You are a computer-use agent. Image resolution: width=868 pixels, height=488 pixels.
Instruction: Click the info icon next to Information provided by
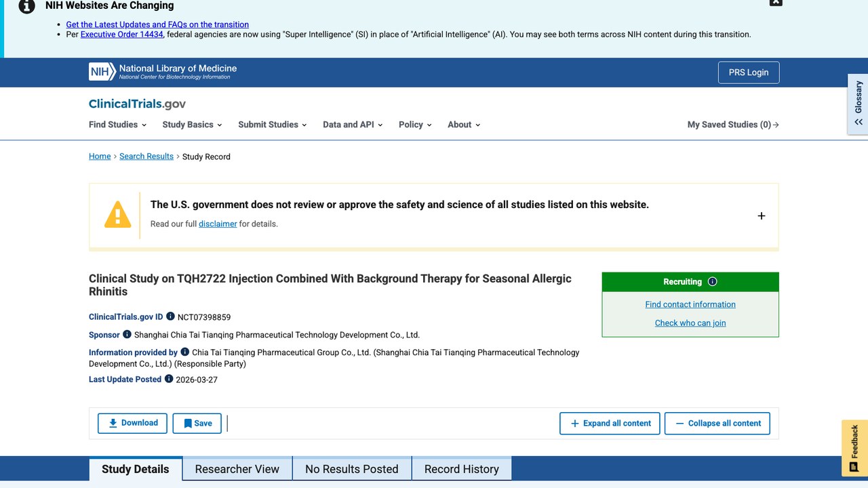184,352
